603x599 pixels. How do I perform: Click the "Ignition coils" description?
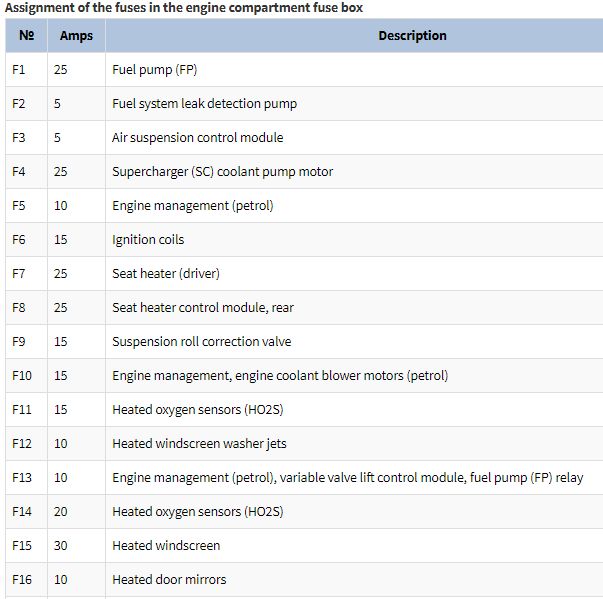148,240
